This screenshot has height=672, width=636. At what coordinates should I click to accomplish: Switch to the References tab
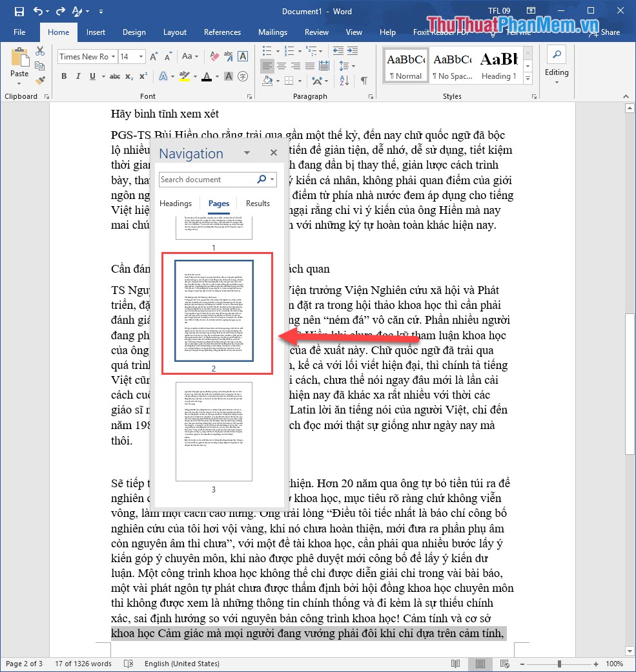[222, 32]
